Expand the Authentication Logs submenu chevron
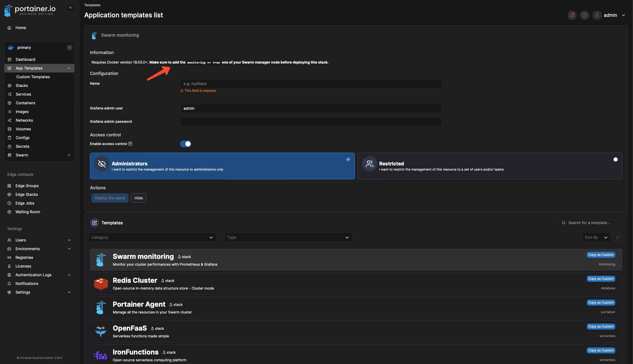 click(x=69, y=275)
